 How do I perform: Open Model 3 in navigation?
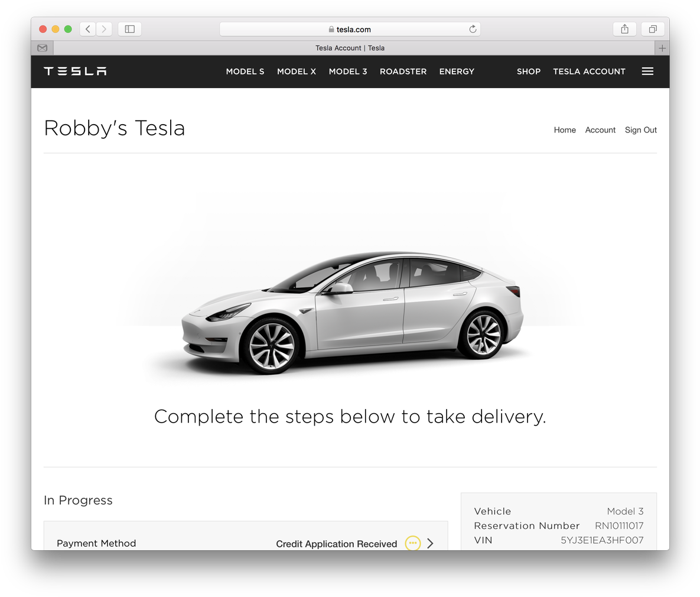pos(348,72)
